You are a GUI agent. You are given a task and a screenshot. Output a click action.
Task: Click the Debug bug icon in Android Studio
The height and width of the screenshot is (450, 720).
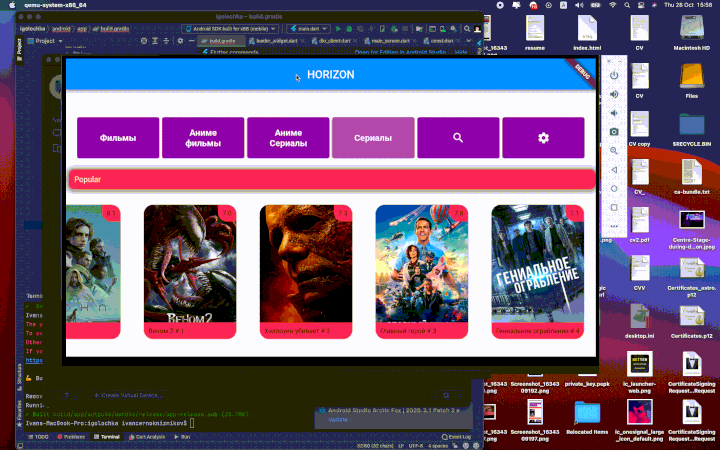click(349, 28)
